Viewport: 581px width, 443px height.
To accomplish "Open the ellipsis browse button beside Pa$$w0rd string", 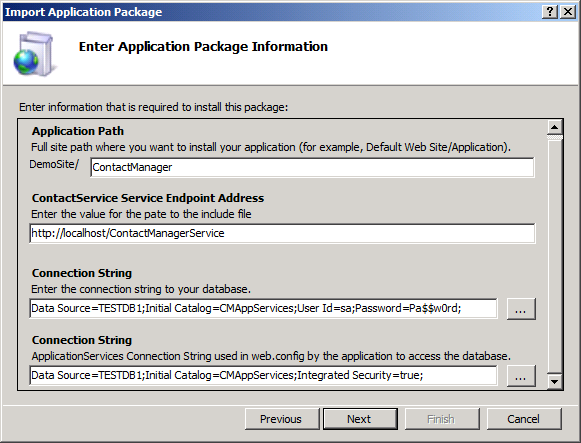I will (x=521, y=309).
